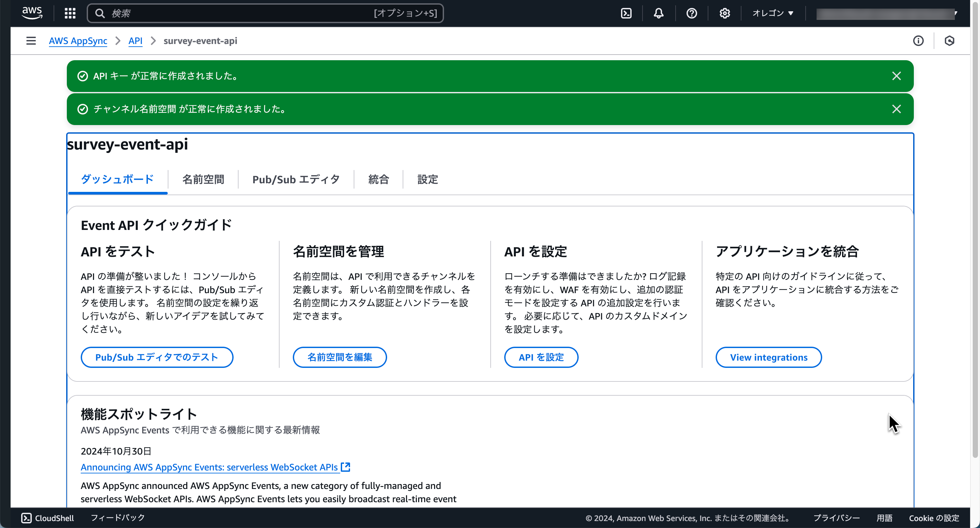
Task: Switch to the 名前空間 tab
Action: pyautogui.click(x=203, y=179)
